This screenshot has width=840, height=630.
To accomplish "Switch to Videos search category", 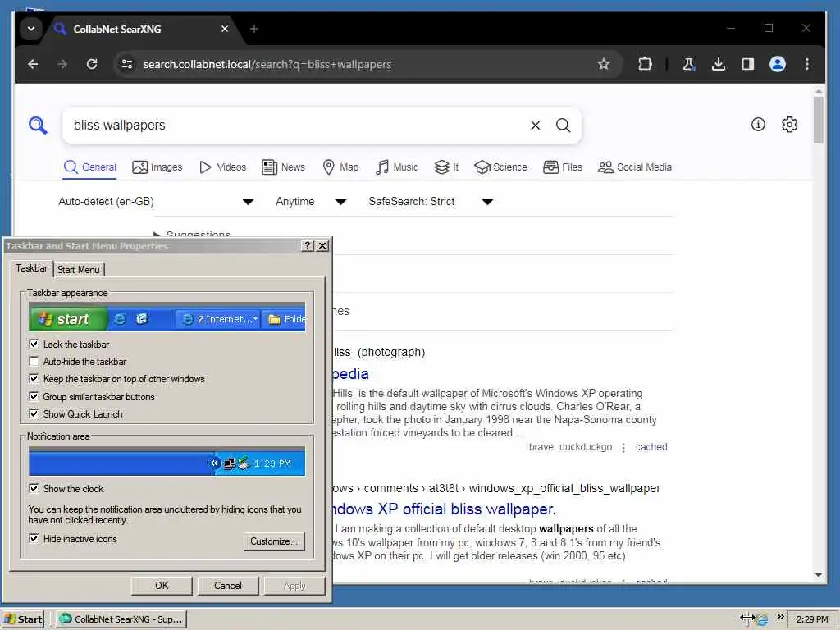I will click(223, 167).
